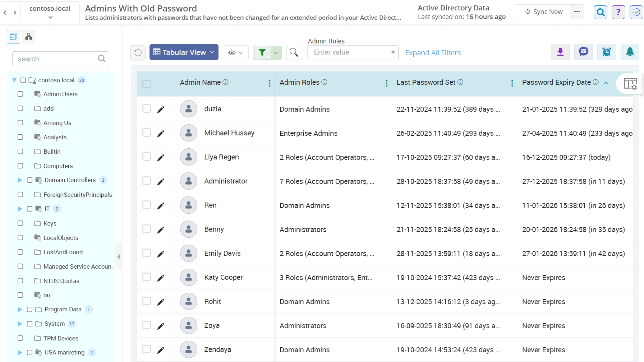This screenshot has width=644, height=362.
Task: Open the email report icon
Action: (x=583, y=52)
